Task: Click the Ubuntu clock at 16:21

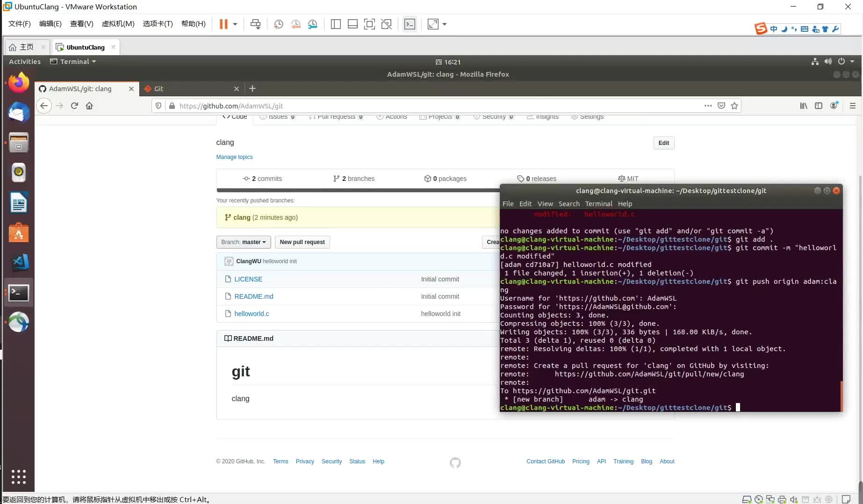Action: pos(448,62)
